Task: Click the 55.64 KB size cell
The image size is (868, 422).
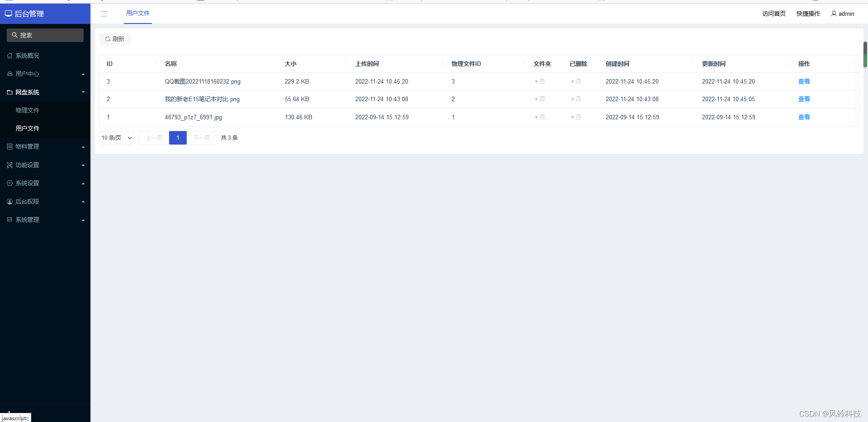Action: [x=297, y=99]
